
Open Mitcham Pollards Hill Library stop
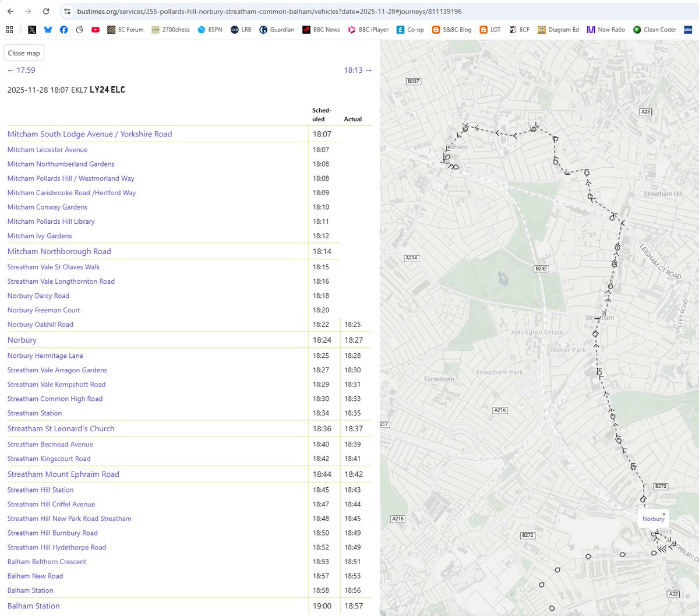click(x=51, y=221)
